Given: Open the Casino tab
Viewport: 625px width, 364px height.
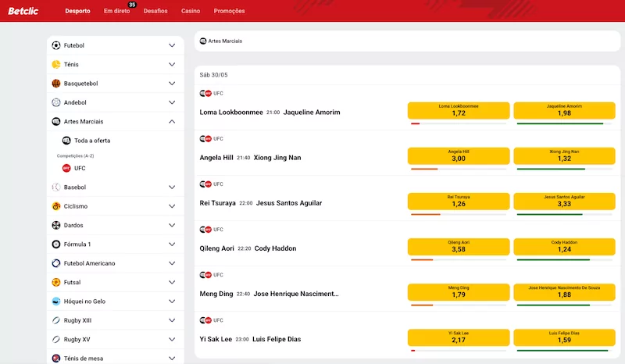Looking at the screenshot, I should pos(191,11).
